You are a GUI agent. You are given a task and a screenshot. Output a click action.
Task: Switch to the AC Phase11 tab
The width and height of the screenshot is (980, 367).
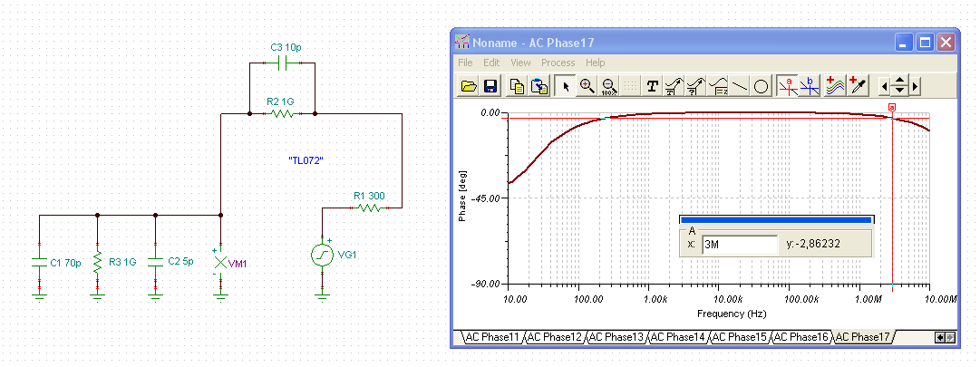point(492,337)
